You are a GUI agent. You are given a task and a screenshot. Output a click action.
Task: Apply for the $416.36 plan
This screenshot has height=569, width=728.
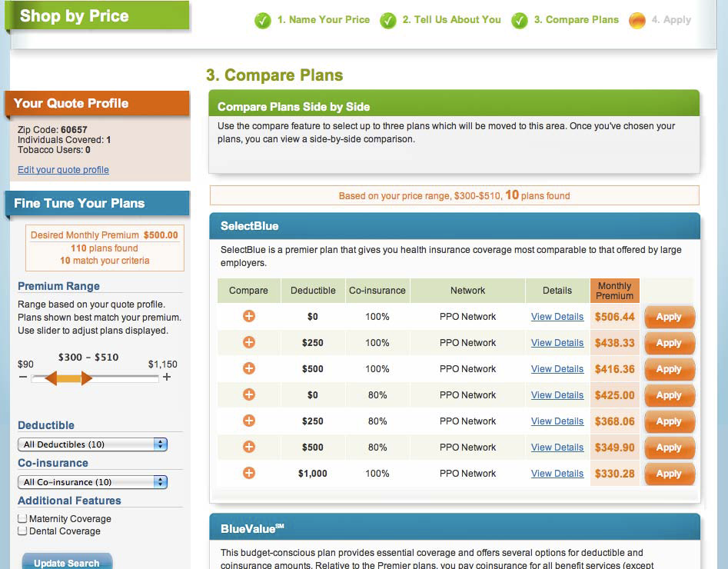click(669, 369)
